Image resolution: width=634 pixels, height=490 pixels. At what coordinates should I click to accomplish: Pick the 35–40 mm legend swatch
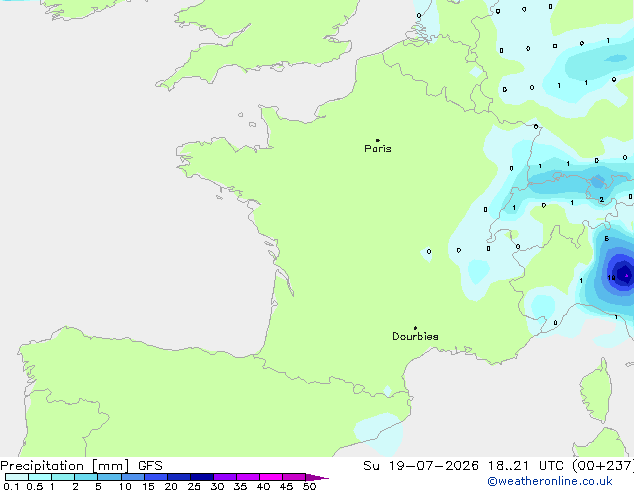[x=248, y=477]
